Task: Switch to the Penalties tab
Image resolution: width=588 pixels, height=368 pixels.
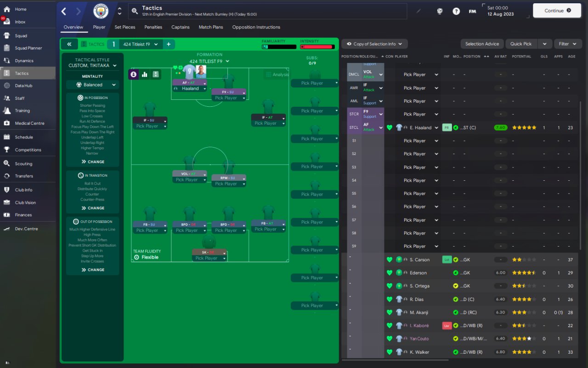Action: point(153,27)
